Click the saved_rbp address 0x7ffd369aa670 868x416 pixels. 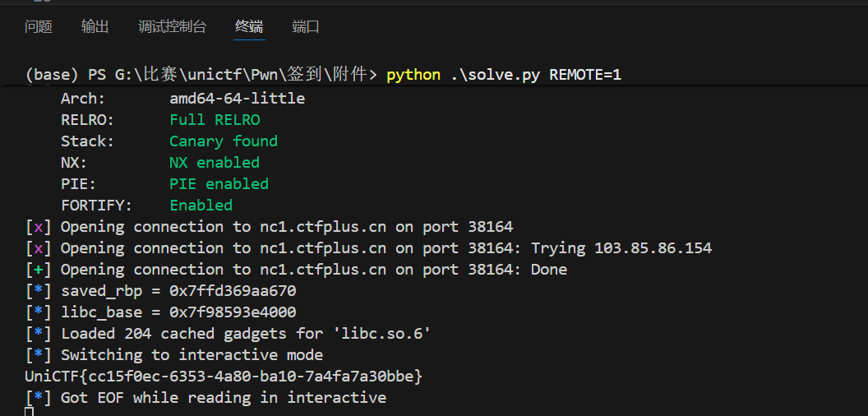pyautogui.click(x=233, y=291)
